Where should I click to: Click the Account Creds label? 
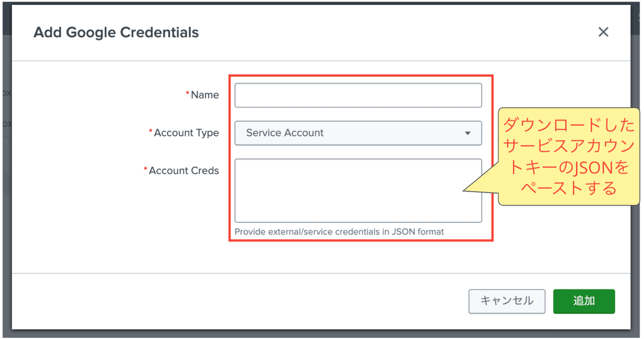184,170
